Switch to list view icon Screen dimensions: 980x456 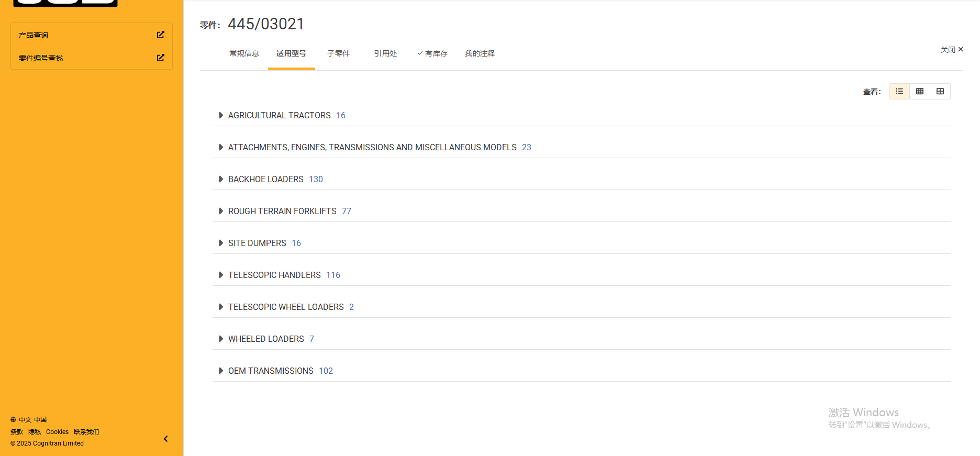tap(899, 92)
